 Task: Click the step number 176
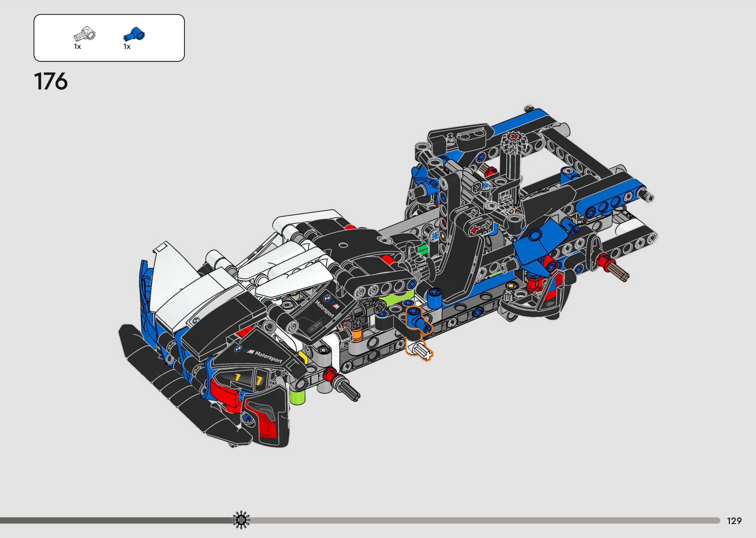point(51,81)
